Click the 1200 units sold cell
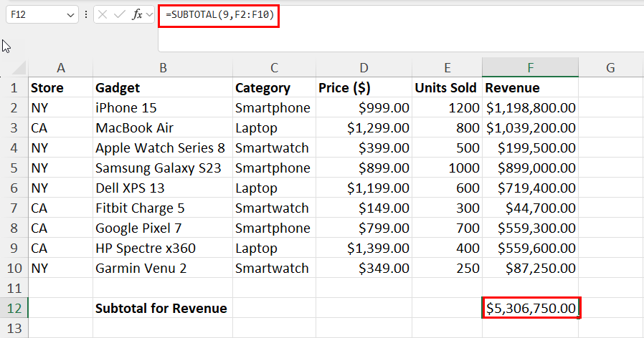Viewport: 644px width, 338px height. [x=448, y=108]
